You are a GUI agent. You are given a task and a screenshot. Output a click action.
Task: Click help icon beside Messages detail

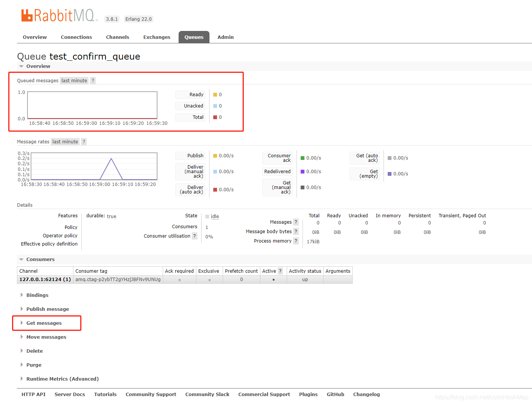tap(296, 222)
